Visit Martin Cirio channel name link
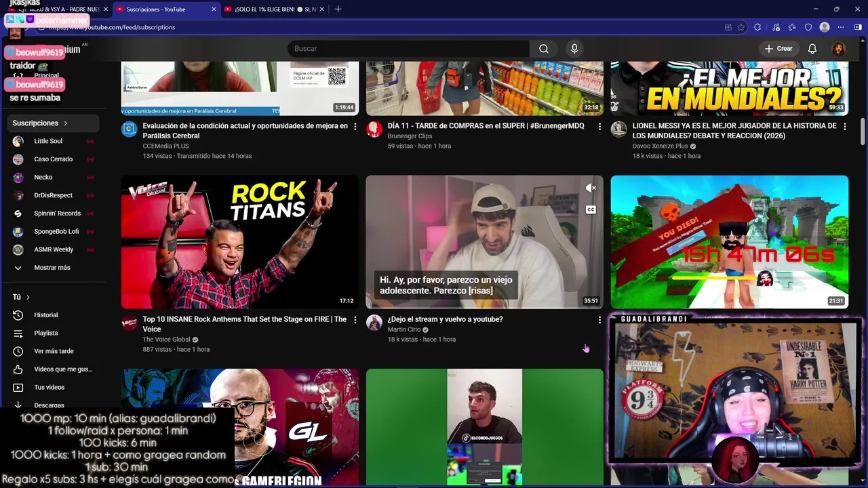 (x=404, y=329)
